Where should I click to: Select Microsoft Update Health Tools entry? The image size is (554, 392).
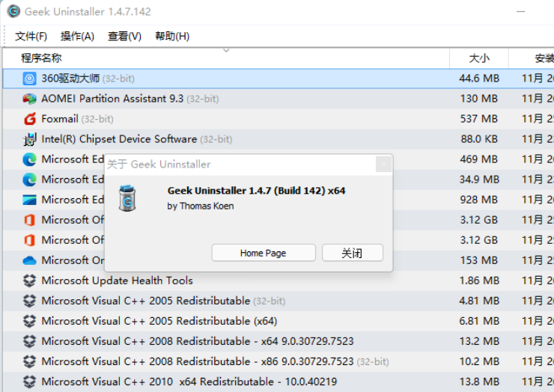117,281
